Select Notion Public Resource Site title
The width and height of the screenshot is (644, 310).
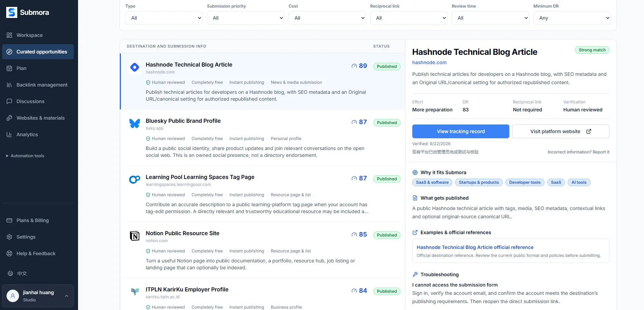[x=182, y=233]
